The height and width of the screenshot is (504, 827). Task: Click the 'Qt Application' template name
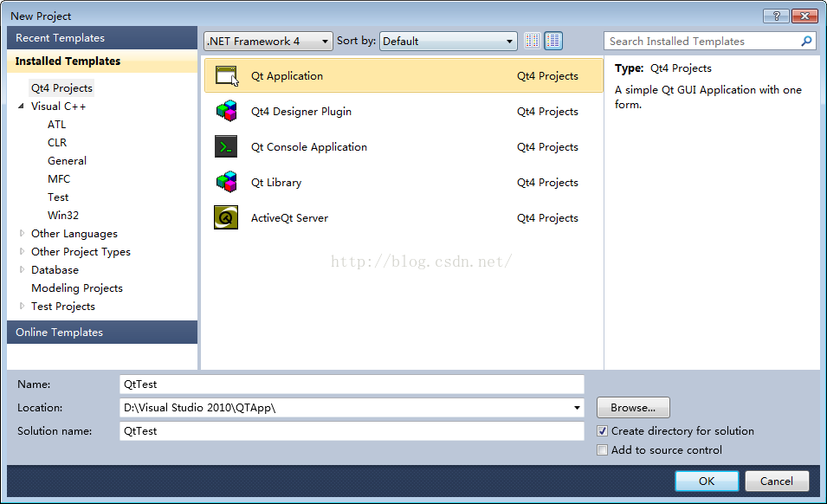point(287,76)
